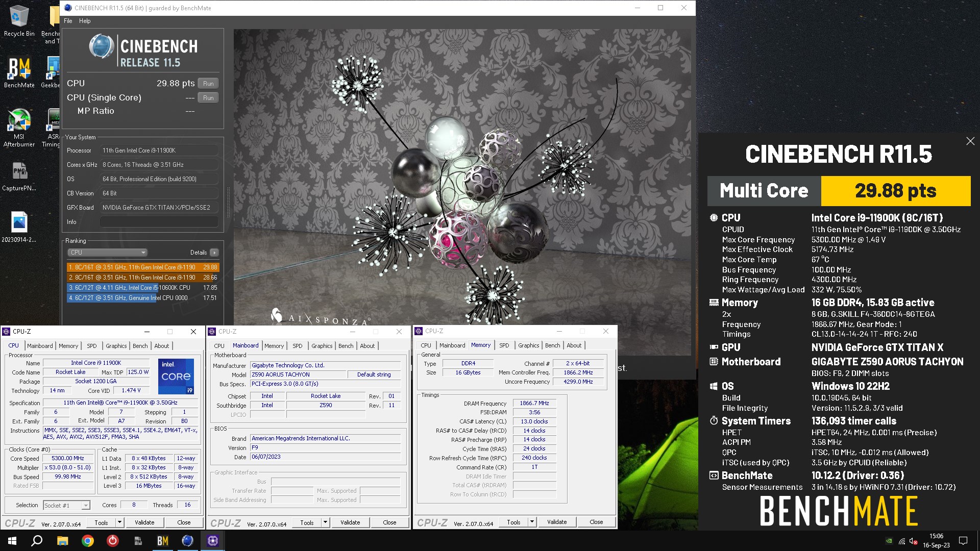Select ranking row 1 scoring 29.88
This screenshot has width=980, height=551.
click(x=143, y=267)
